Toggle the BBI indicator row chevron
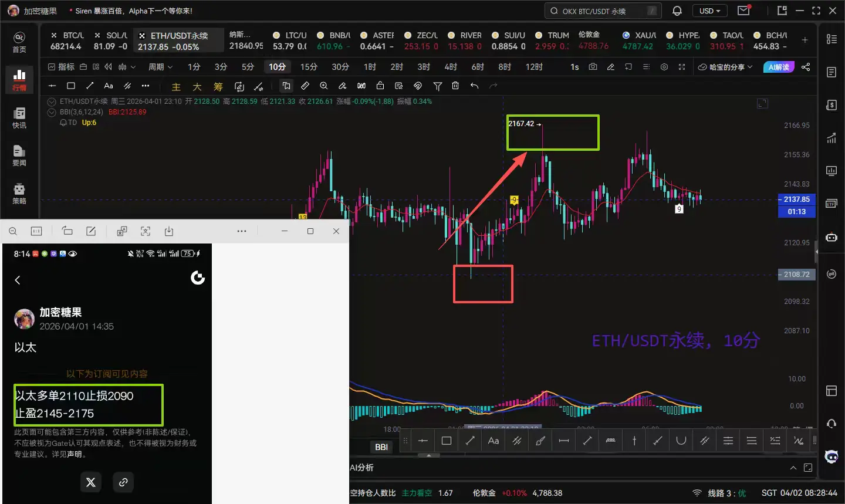The width and height of the screenshot is (845, 504). tap(52, 112)
